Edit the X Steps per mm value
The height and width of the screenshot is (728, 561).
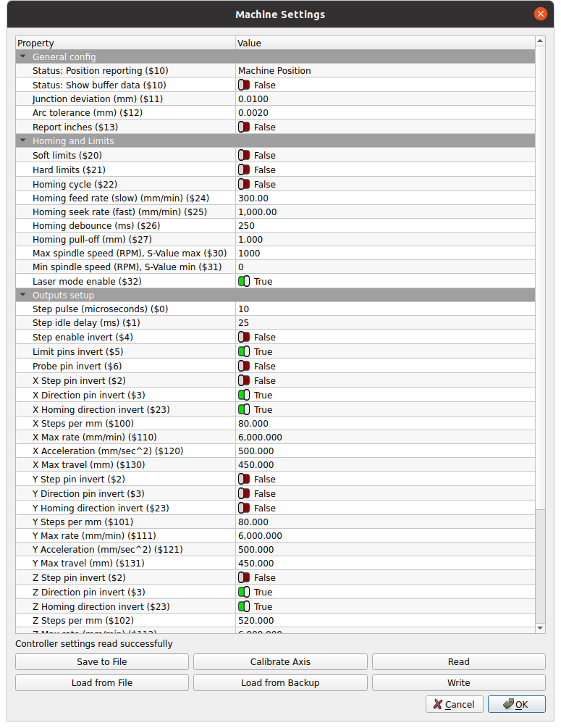click(x=384, y=424)
